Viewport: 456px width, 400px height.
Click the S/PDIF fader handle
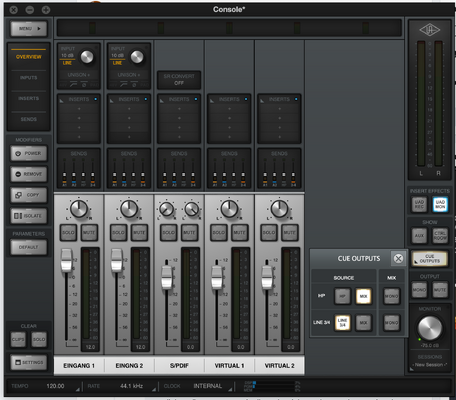point(167,277)
